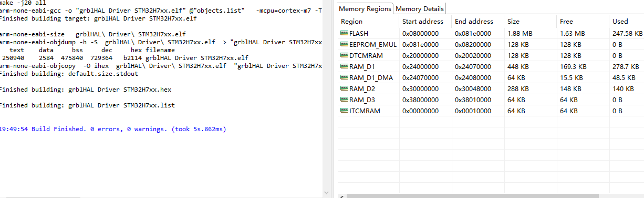Select the RAM_D1 region name

pyautogui.click(x=362, y=66)
